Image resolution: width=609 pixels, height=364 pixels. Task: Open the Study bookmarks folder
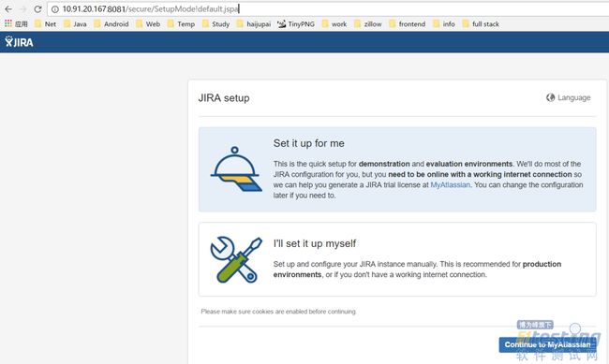click(x=215, y=24)
